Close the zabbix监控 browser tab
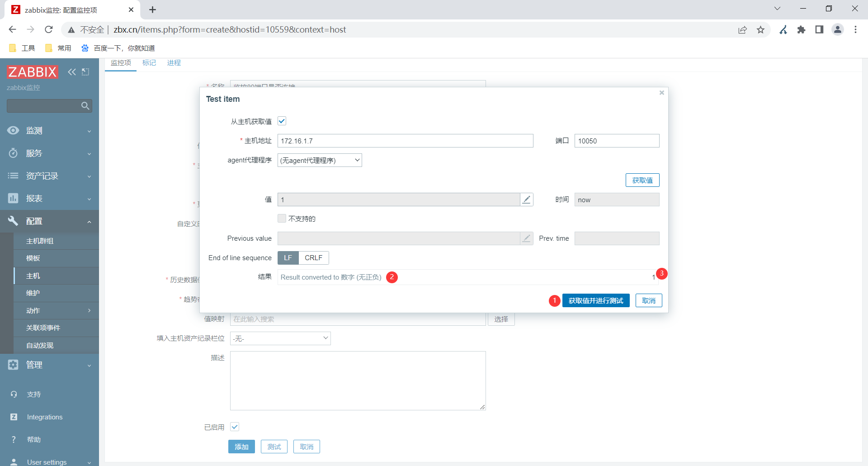This screenshot has height=466, width=868. click(x=131, y=10)
